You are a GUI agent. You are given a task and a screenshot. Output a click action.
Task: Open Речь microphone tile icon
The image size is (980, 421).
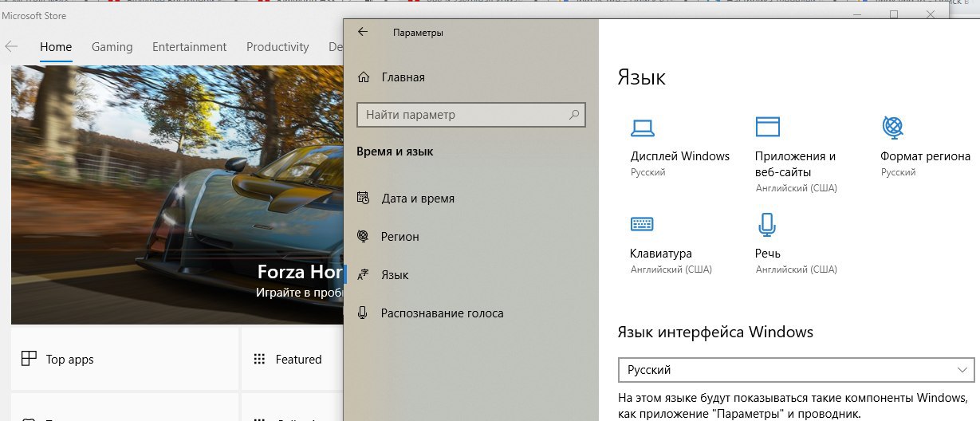click(x=766, y=225)
